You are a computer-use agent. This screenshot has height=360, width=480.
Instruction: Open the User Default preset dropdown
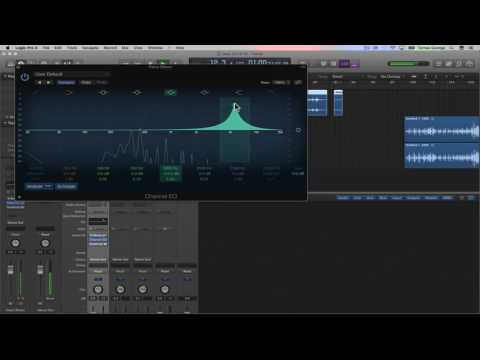tap(72, 74)
